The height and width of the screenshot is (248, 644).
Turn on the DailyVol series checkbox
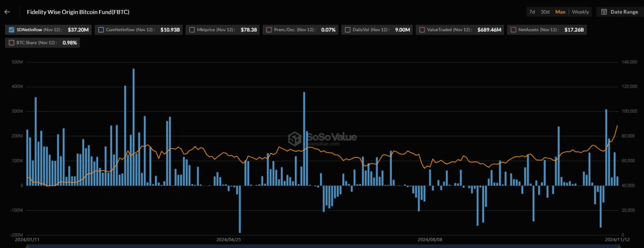coord(348,30)
